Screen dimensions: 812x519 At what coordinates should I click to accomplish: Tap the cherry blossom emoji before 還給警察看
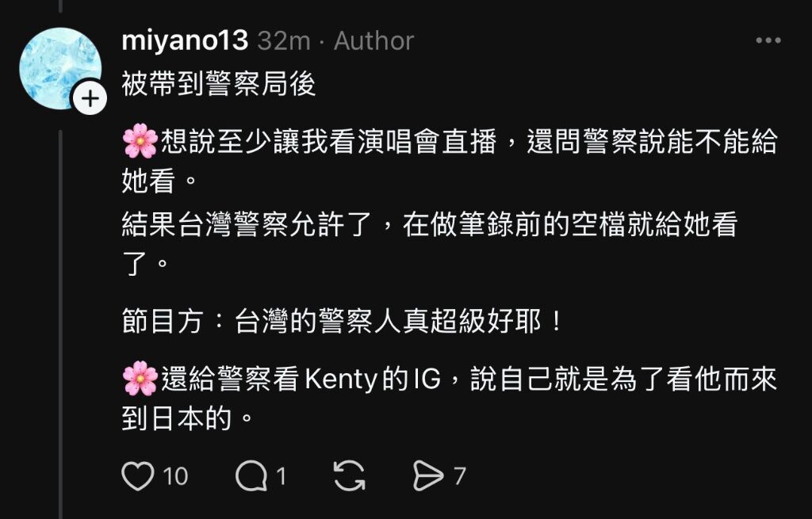coord(140,378)
